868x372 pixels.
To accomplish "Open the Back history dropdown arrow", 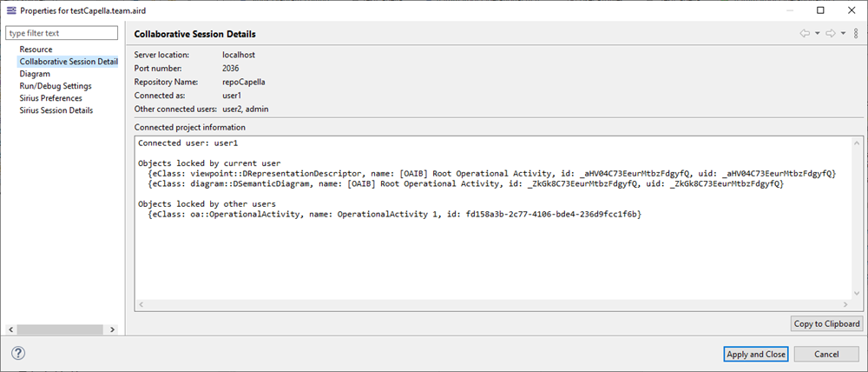I will tap(817, 34).
